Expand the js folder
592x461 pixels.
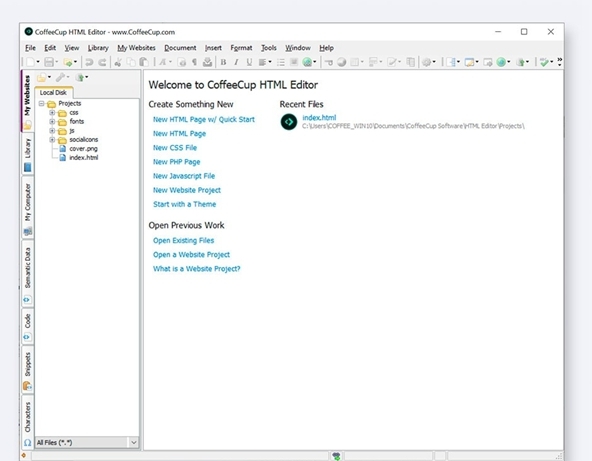tap(52, 131)
